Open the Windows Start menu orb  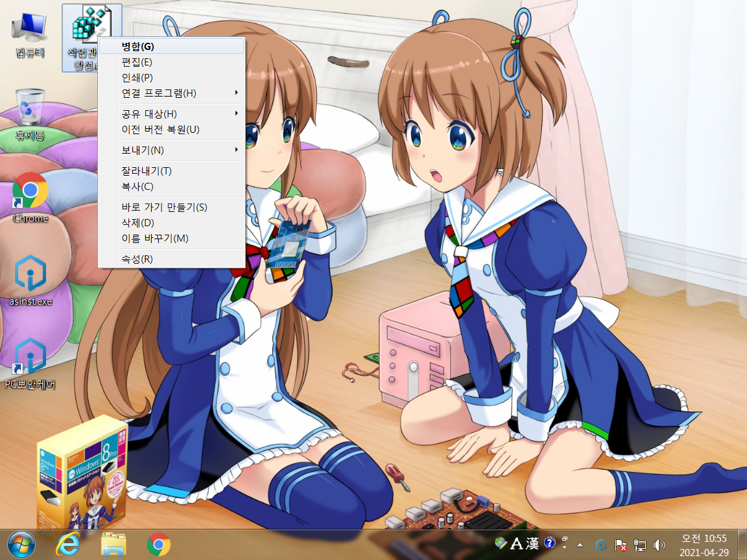[x=21, y=544]
